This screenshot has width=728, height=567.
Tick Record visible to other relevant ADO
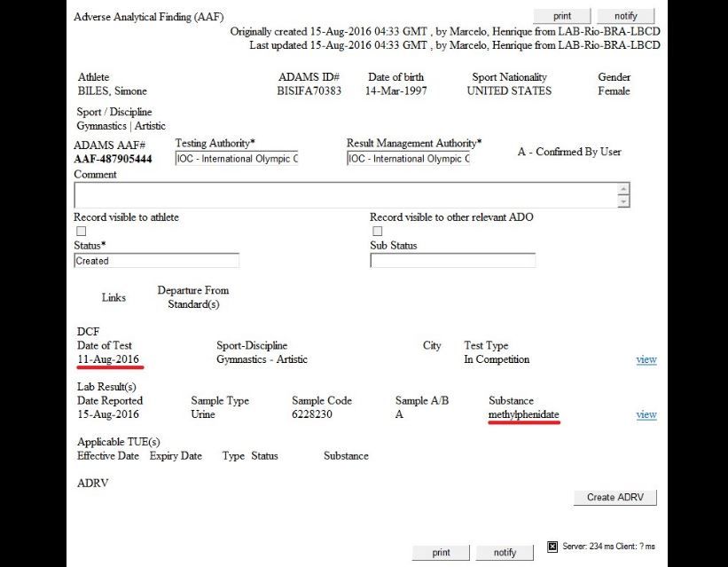click(378, 232)
